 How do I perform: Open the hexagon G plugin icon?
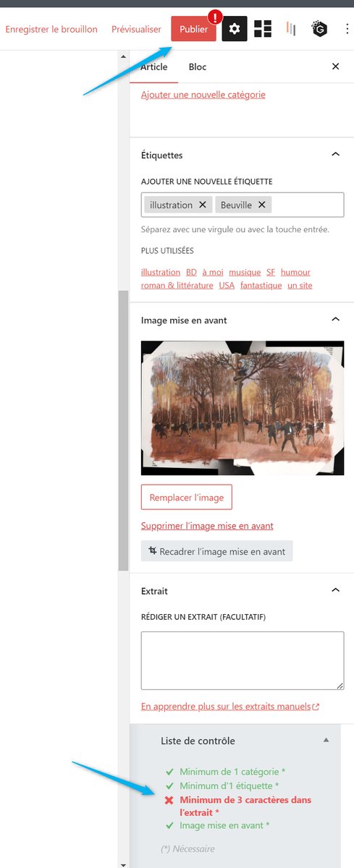319,29
